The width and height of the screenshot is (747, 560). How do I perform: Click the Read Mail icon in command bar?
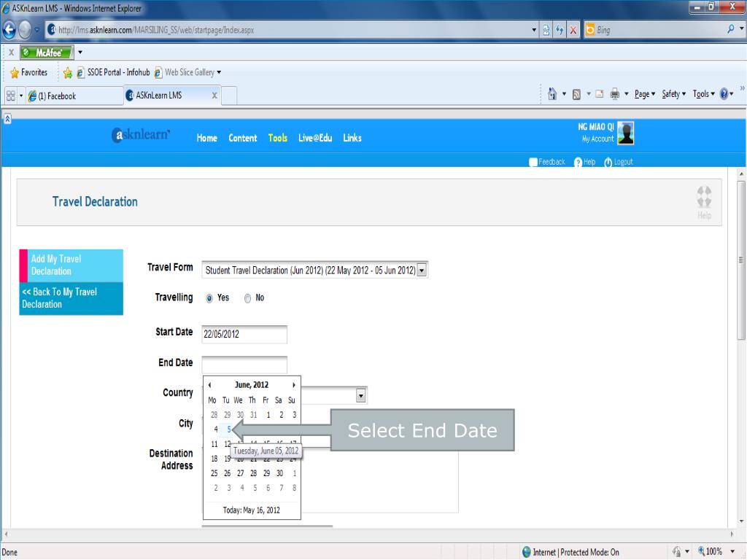600,94
